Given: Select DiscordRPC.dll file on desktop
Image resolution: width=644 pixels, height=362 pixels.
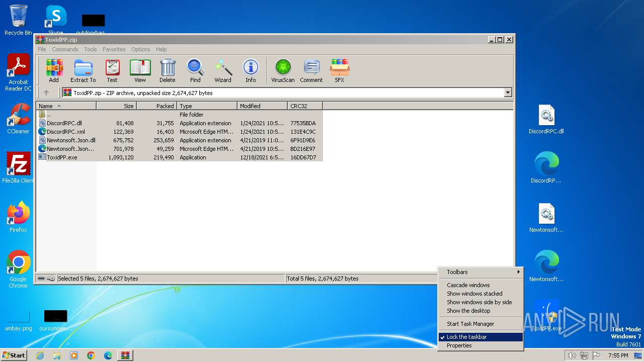Looking at the screenshot, I should point(546,120).
